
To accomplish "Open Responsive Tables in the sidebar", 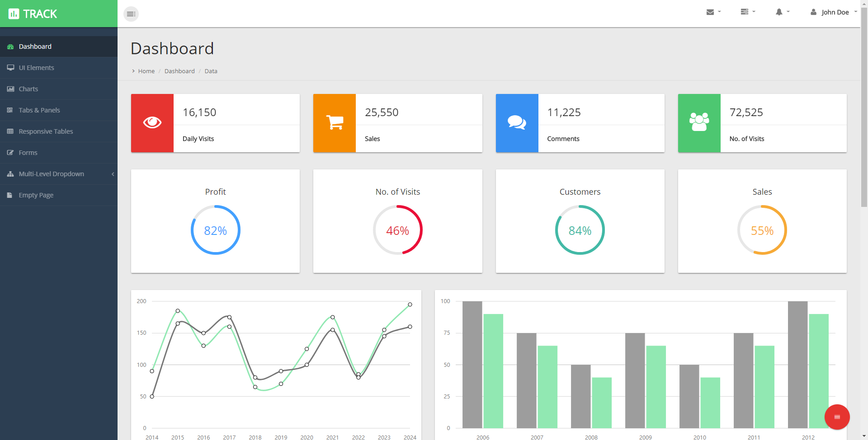I will point(59,131).
